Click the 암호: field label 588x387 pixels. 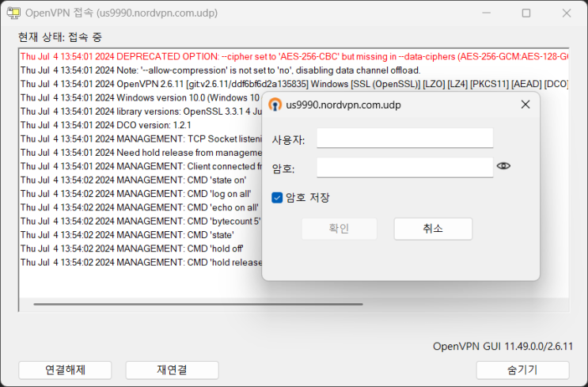[x=283, y=169]
